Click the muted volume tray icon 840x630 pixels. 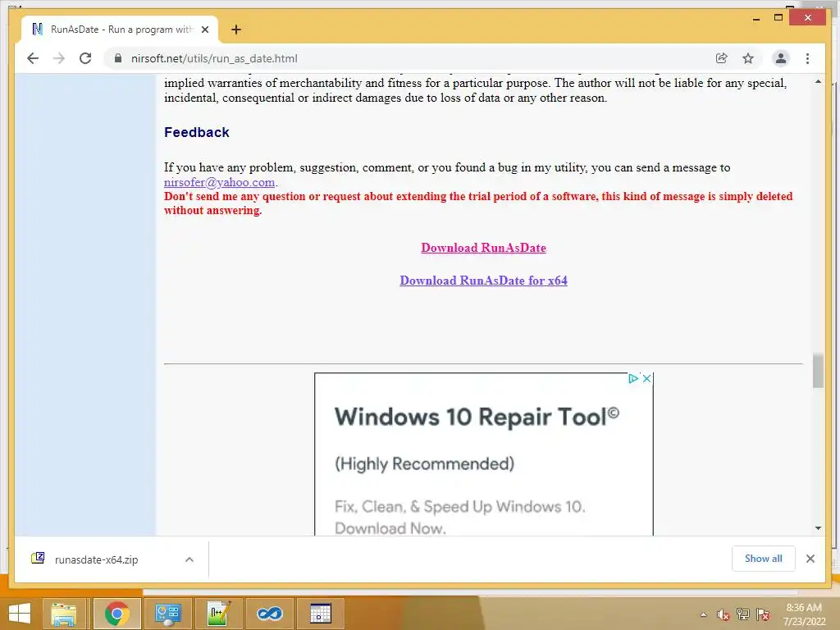click(x=724, y=614)
